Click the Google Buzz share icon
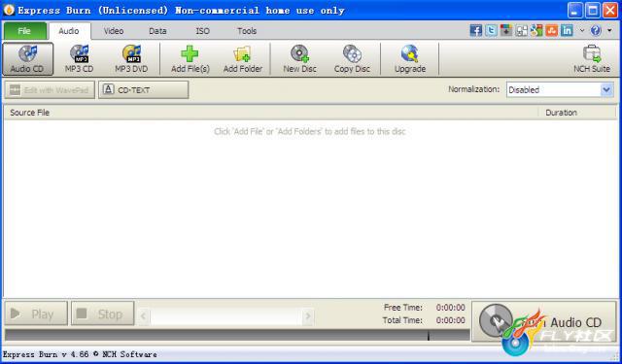This screenshot has width=622, height=364. click(x=536, y=30)
